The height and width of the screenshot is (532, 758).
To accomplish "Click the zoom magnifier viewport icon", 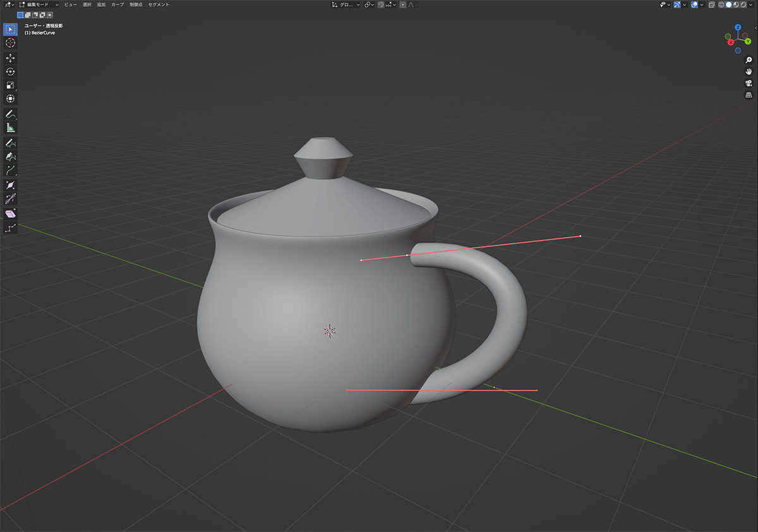I will click(x=749, y=60).
